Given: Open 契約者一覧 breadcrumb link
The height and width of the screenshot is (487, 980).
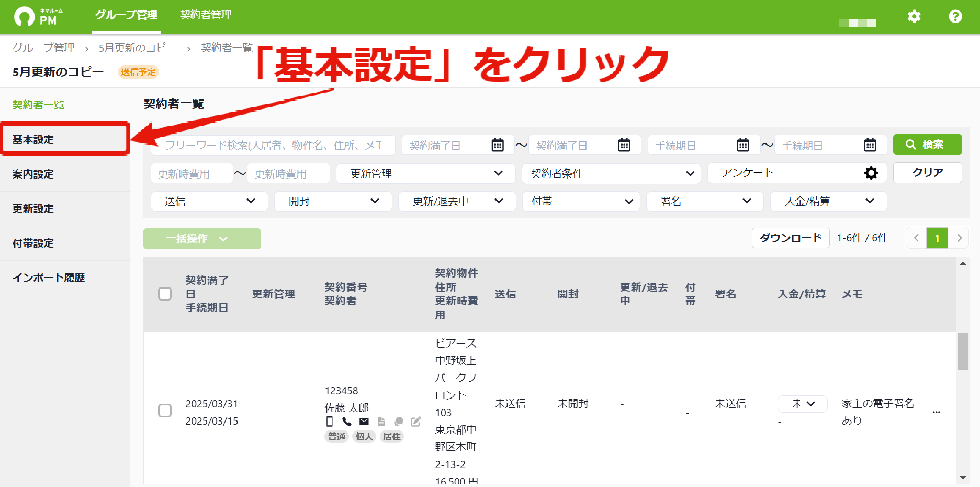Looking at the screenshot, I should tap(227, 48).
